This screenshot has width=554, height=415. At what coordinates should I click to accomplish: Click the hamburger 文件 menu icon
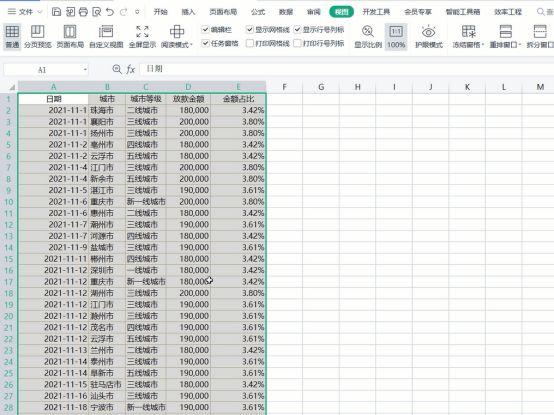coord(12,12)
